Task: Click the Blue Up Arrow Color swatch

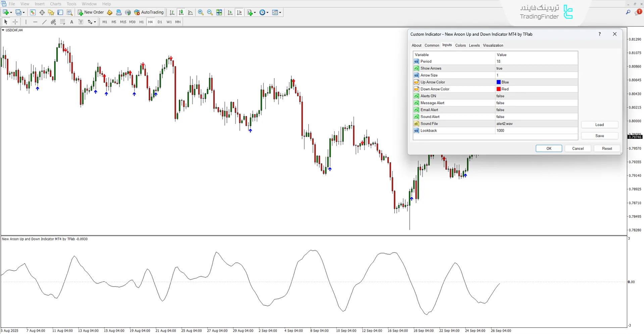Action: click(499, 82)
